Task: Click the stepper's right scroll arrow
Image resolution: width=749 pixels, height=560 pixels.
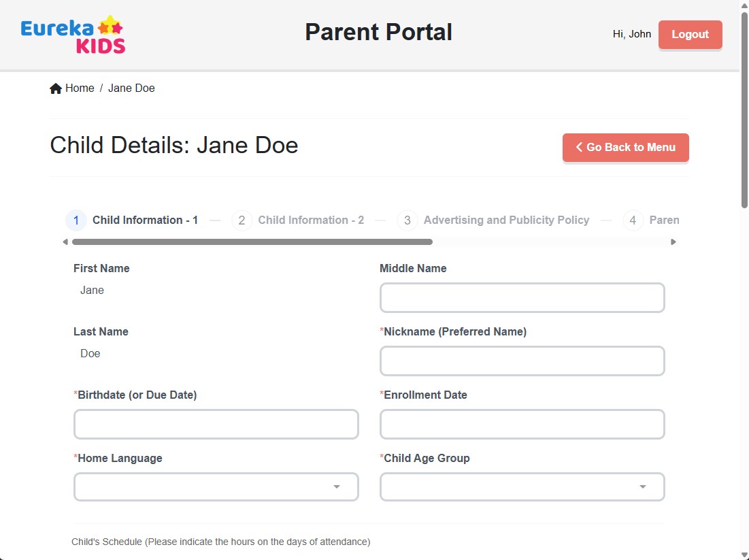Action: [x=673, y=242]
